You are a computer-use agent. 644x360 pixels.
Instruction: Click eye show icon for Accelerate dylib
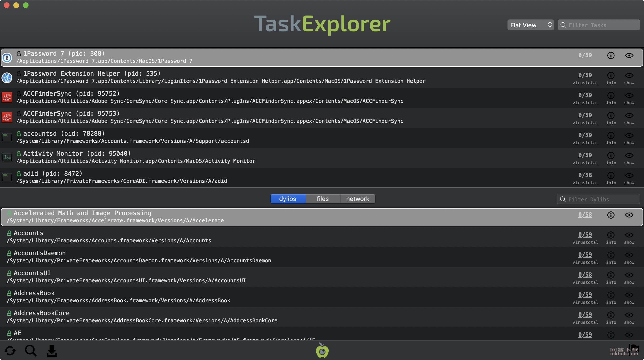pyautogui.click(x=629, y=215)
